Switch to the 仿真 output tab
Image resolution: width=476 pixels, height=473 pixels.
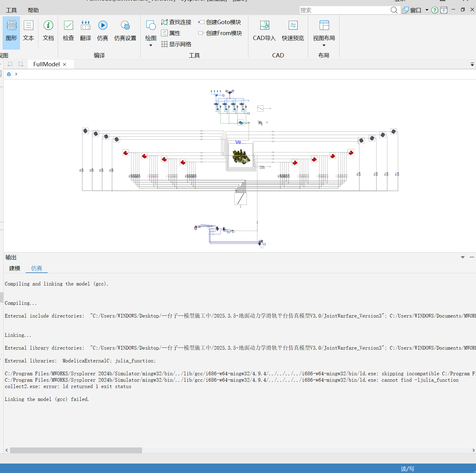[37, 268]
